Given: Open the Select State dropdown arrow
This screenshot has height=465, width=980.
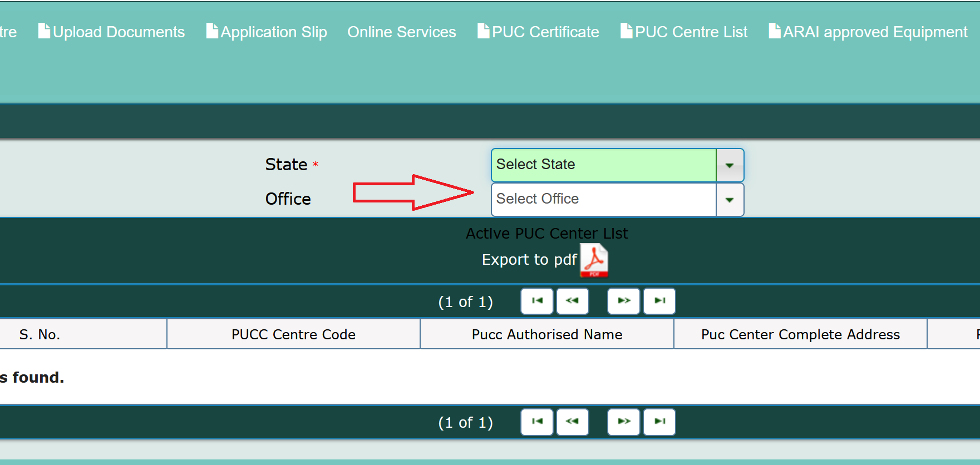Looking at the screenshot, I should click(x=730, y=165).
